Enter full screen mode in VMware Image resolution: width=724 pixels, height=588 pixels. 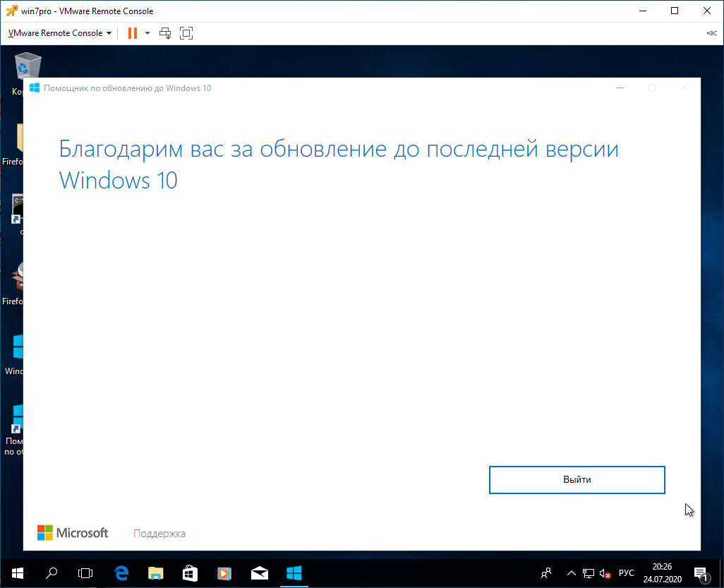pyautogui.click(x=186, y=32)
